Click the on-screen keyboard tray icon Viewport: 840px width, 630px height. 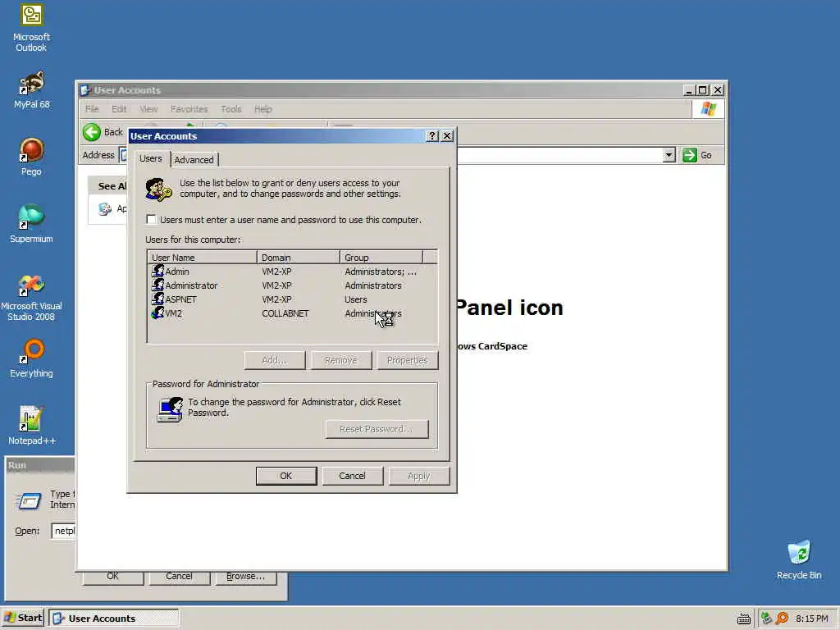tap(743, 619)
